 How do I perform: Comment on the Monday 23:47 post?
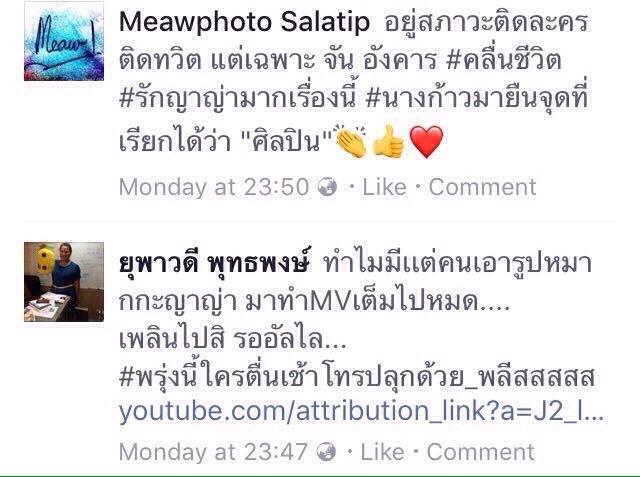[480, 452]
